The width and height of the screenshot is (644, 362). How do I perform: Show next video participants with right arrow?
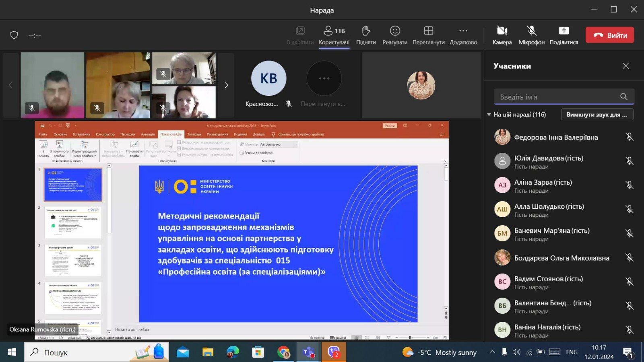coord(226,85)
